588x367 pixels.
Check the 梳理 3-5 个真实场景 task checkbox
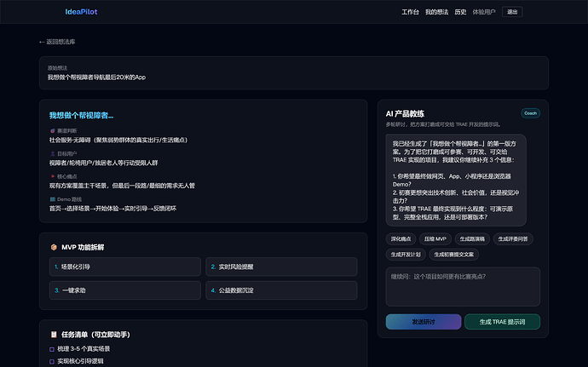click(52, 349)
